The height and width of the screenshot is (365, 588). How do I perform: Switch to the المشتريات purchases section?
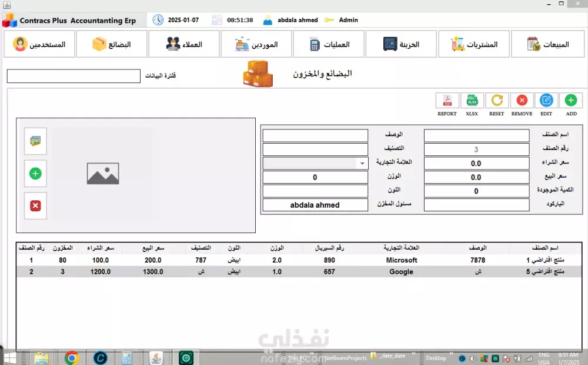pos(473,44)
